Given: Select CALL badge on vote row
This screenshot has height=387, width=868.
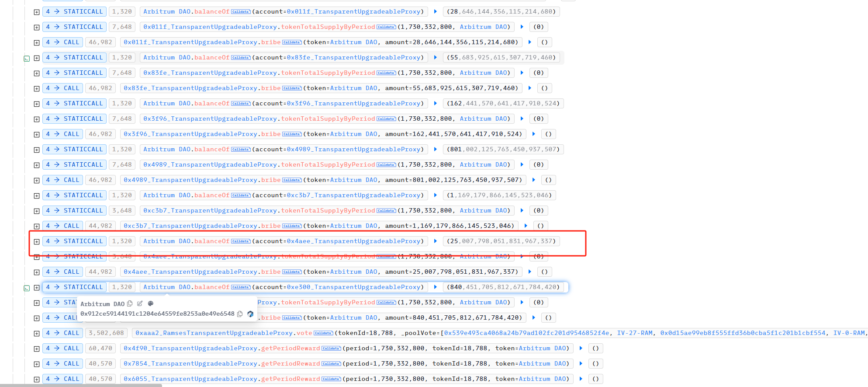Looking at the screenshot, I should tap(62, 333).
